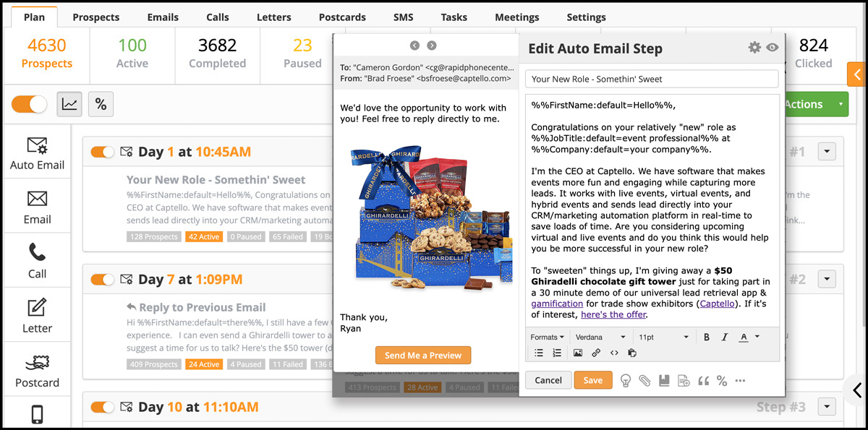Open the Calls tab
The width and height of the screenshot is (868, 430).
click(x=217, y=17)
